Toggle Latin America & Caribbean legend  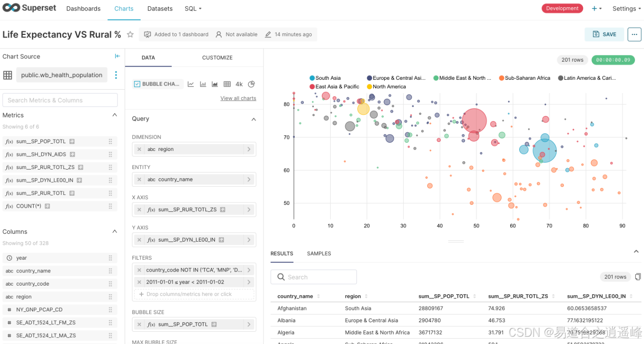(587, 78)
